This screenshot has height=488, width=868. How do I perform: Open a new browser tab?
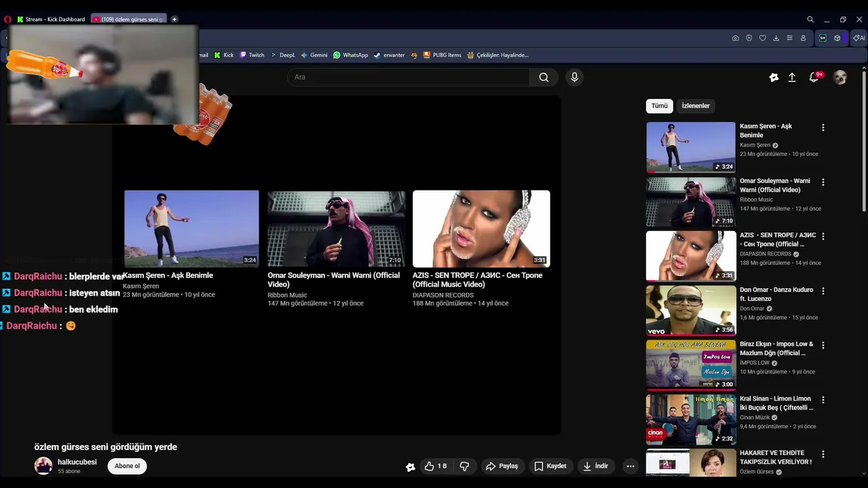point(174,19)
